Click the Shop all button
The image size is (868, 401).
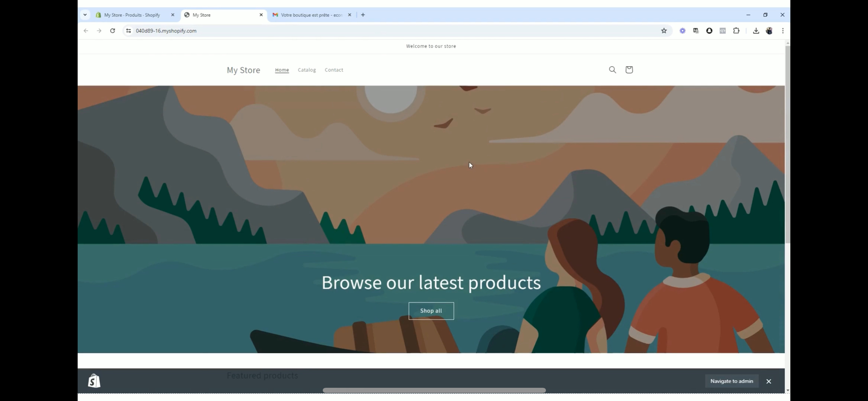(431, 311)
